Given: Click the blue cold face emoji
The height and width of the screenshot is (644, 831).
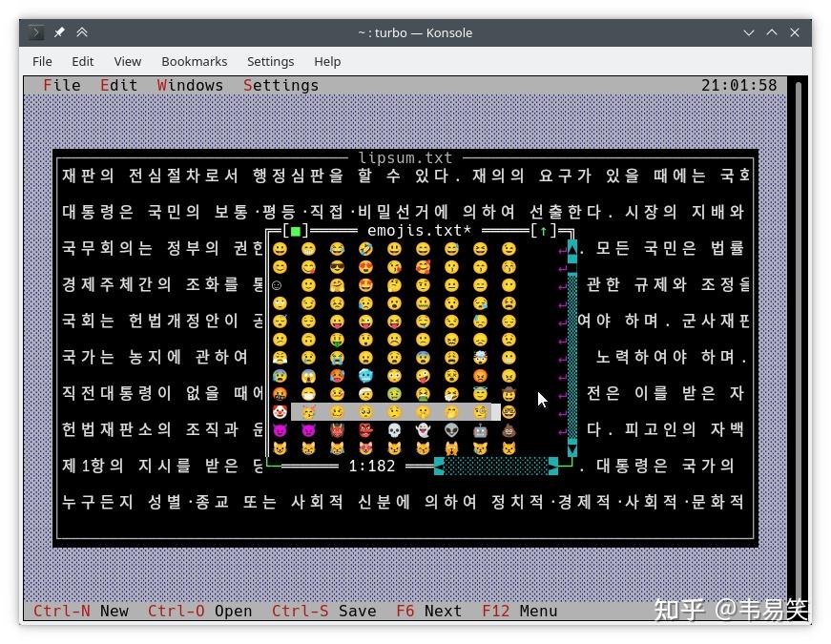Looking at the screenshot, I should click(365, 376).
